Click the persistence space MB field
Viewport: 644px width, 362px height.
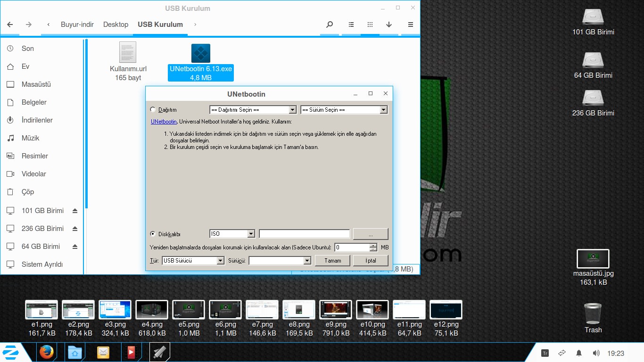click(x=352, y=247)
